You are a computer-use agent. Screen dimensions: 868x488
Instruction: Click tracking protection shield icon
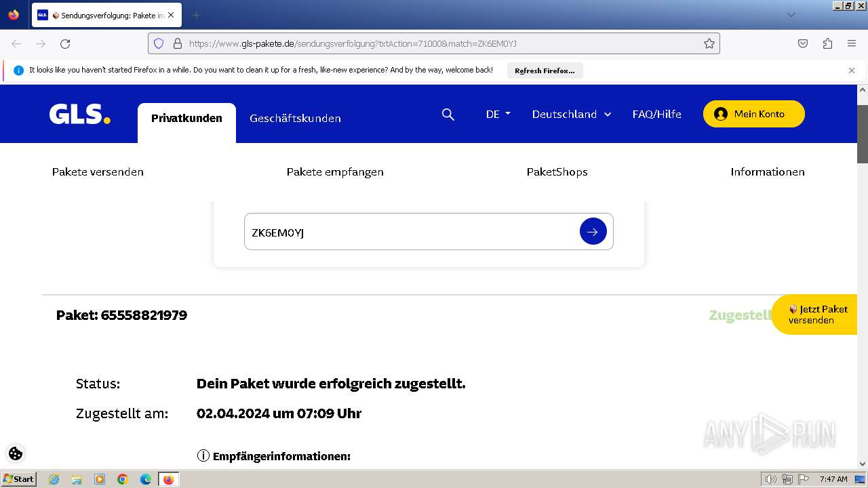click(159, 43)
